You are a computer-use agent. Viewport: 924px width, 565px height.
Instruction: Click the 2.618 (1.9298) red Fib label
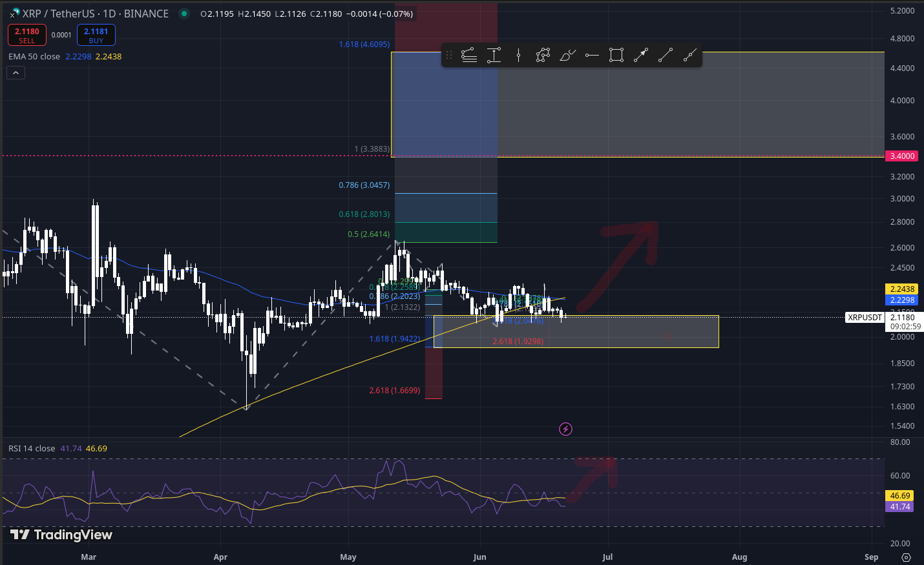pos(518,341)
